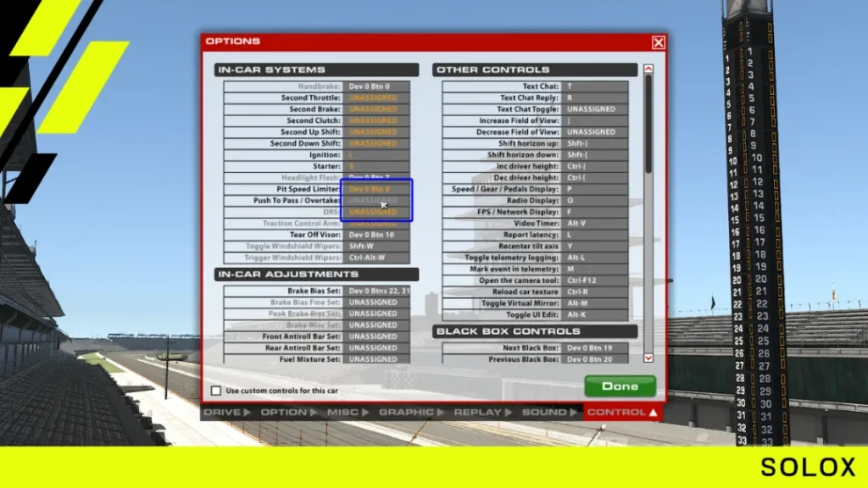Change the Brake Bias Set binding
The height and width of the screenshot is (488, 868).
click(376, 291)
